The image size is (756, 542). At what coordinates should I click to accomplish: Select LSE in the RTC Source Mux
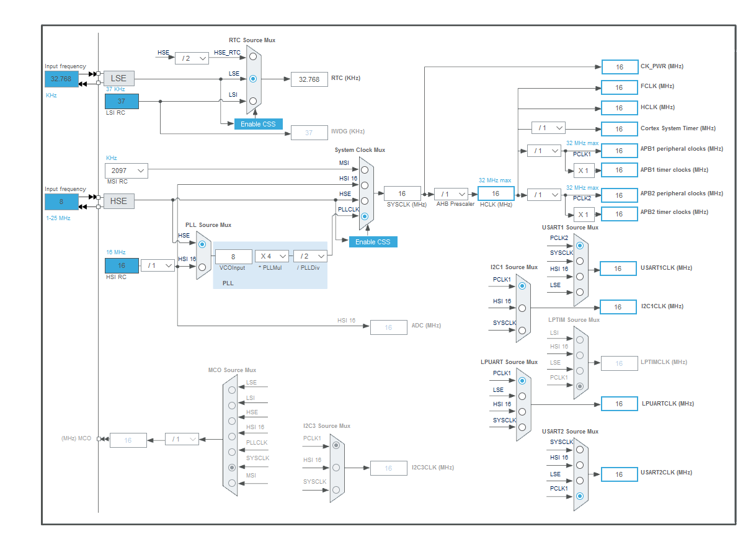[x=252, y=78]
